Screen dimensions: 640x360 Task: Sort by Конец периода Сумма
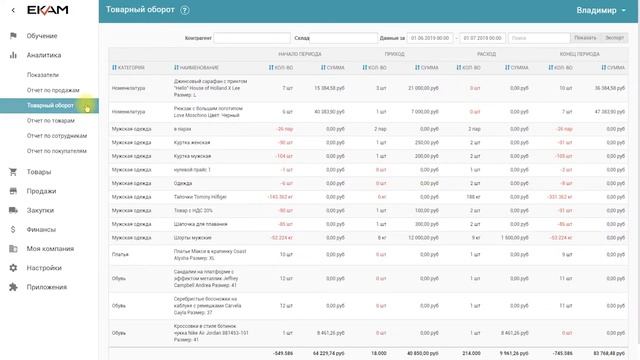pos(613,67)
